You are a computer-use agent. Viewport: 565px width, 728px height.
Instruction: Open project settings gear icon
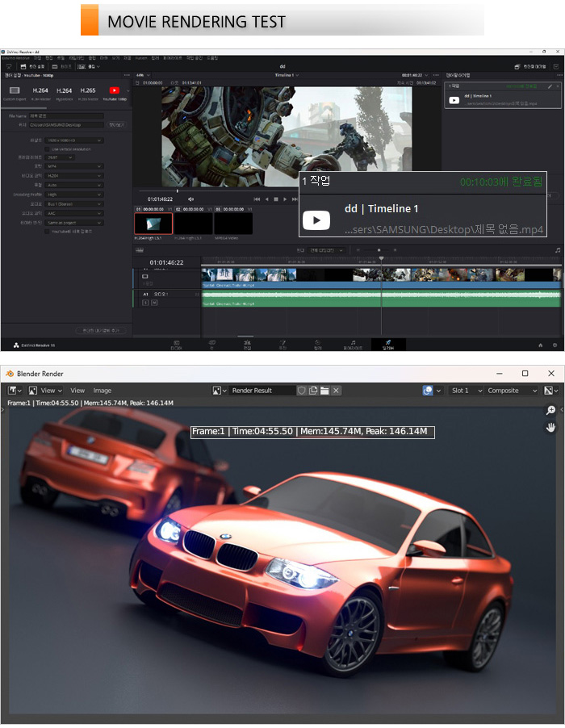[555, 345]
